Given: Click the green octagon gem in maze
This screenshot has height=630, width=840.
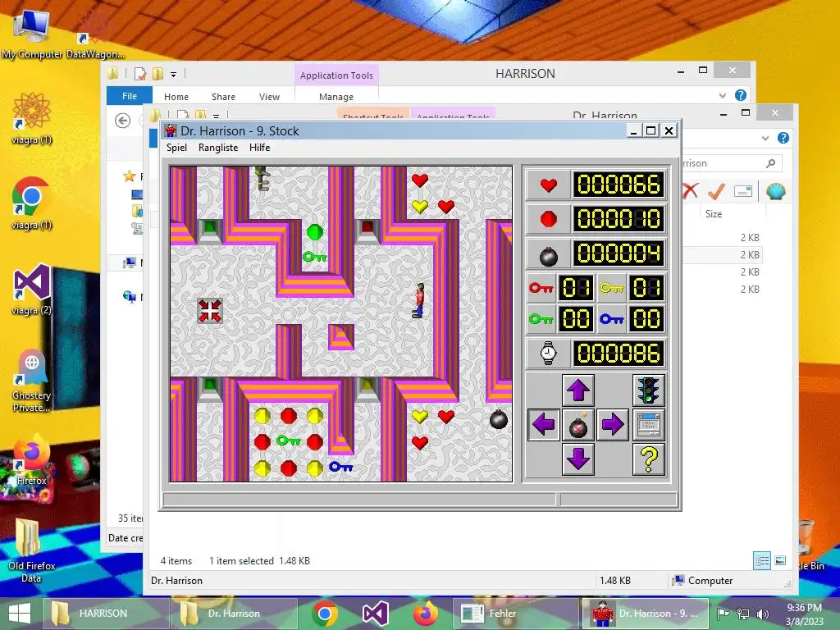Looking at the screenshot, I should (x=315, y=232).
